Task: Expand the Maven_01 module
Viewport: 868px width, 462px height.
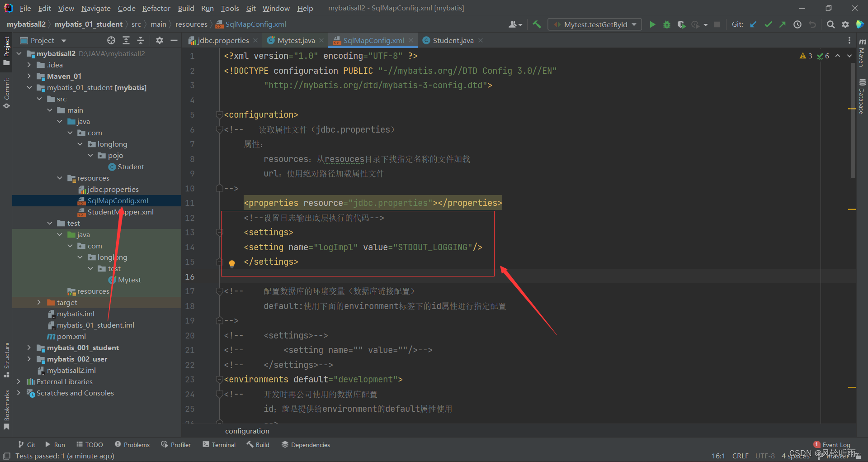Action: coord(29,76)
